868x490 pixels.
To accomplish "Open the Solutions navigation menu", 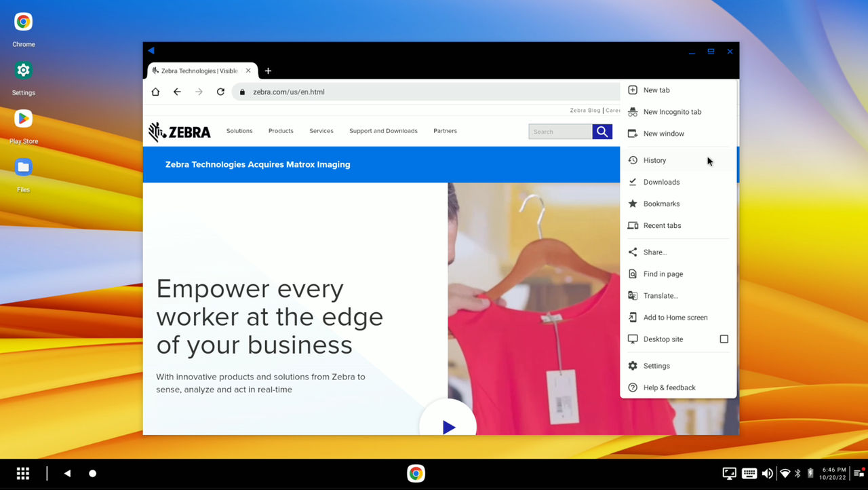I will click(x=239, y=131).
